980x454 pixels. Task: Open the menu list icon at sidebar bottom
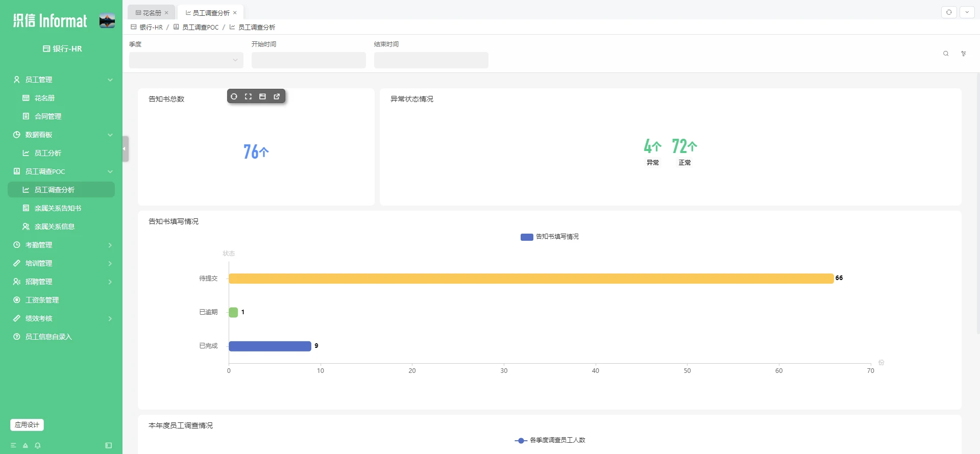click(x=13, y=445)
